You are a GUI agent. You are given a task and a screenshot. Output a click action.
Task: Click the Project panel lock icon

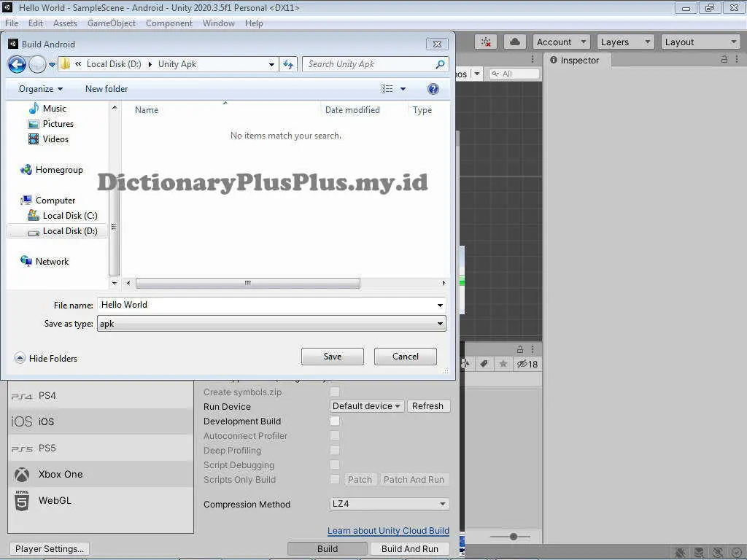[x=520, y=349]
